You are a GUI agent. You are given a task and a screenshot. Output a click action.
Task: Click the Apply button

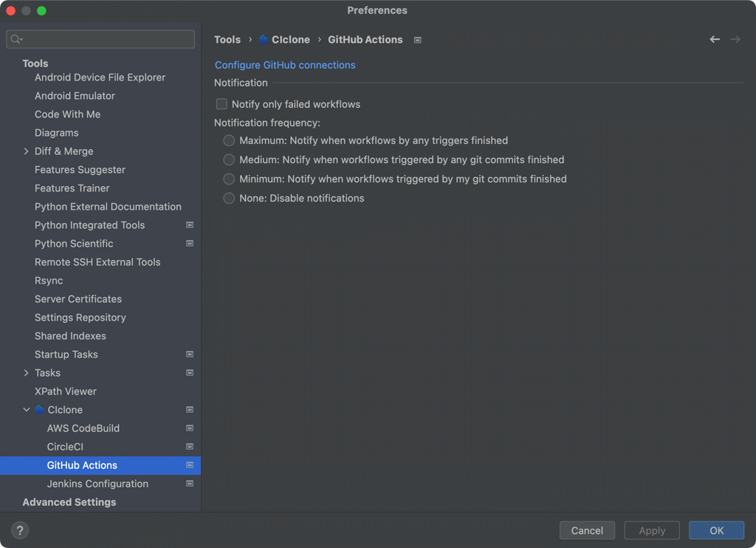[651, 530]
